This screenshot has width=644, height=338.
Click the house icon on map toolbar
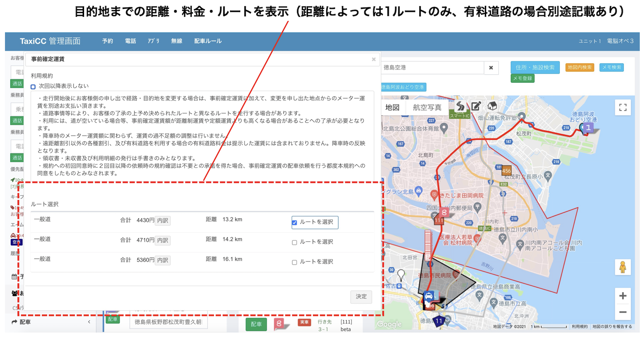click(x=492, y=106)
